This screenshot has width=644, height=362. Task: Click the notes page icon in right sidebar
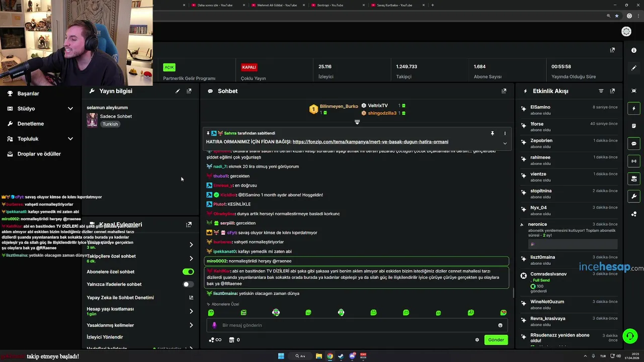634,126
